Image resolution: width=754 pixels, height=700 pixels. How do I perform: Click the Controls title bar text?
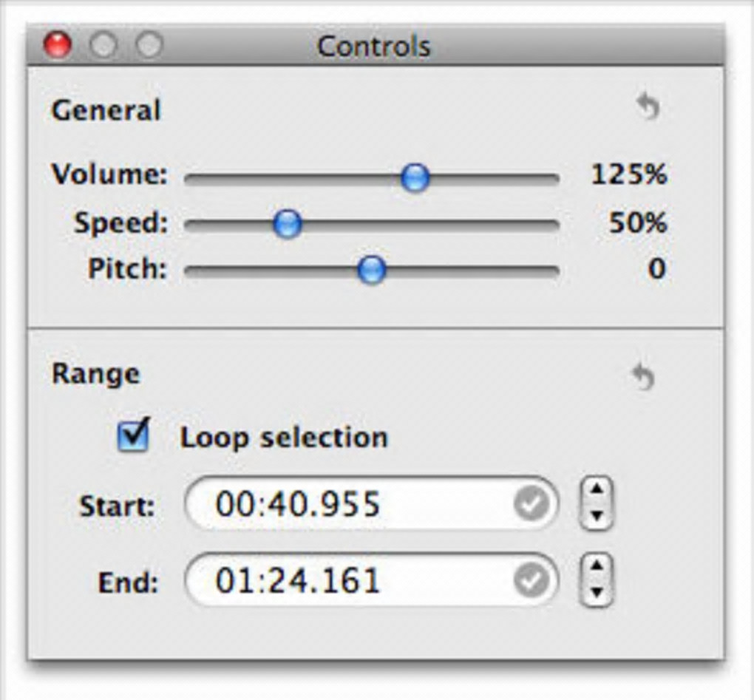tap(373, 47)
